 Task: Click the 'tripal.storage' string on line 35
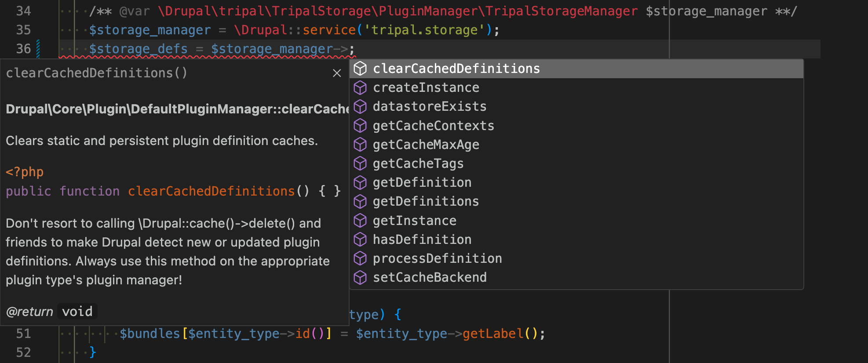pyautogui.click(x=424, y=30)
